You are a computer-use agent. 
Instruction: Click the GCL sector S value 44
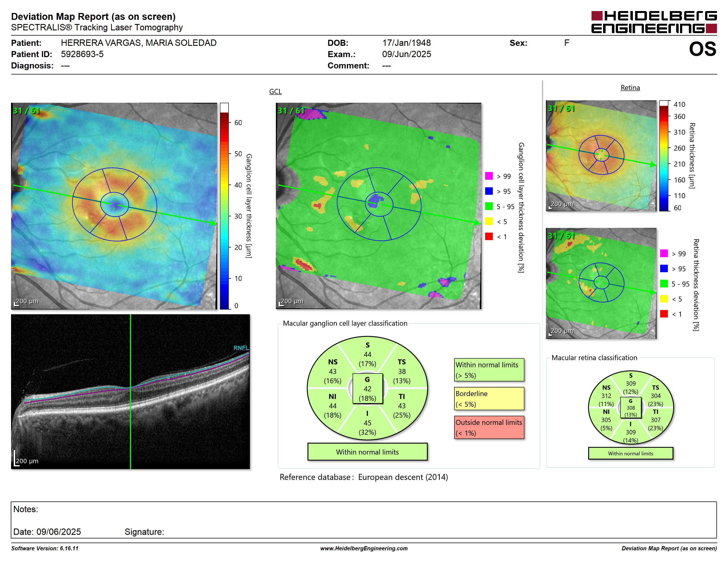pyautogui.click(x=367, y=354)
